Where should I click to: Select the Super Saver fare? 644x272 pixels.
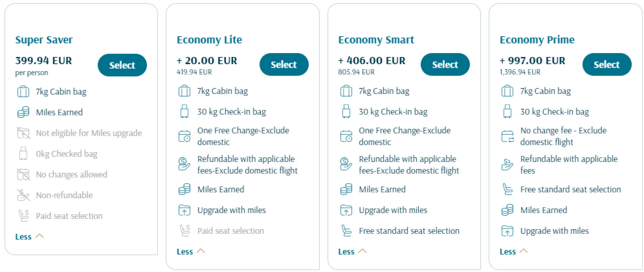[x=122, y=65]
